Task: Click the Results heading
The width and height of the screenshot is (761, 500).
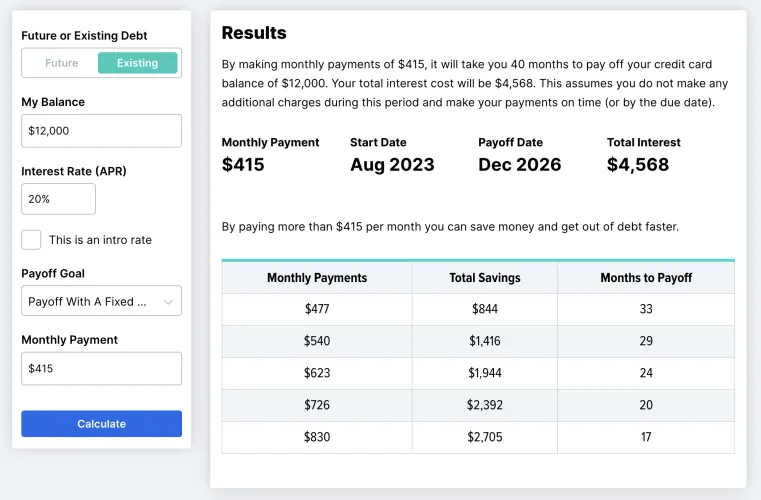Action: (254, 33)
